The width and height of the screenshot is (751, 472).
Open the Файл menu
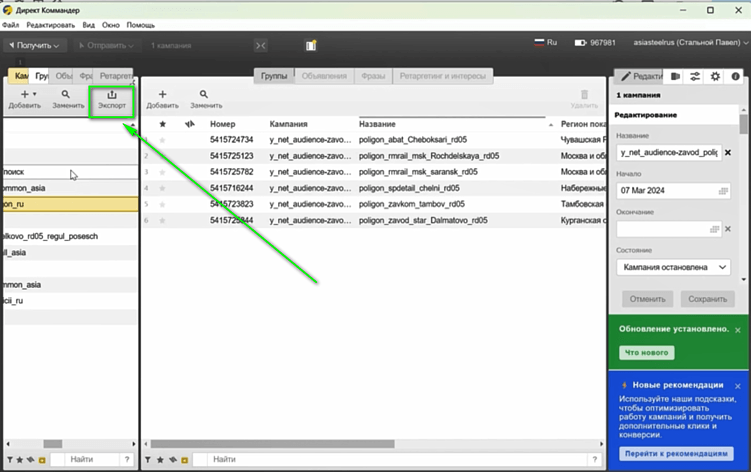pos(11,25)
